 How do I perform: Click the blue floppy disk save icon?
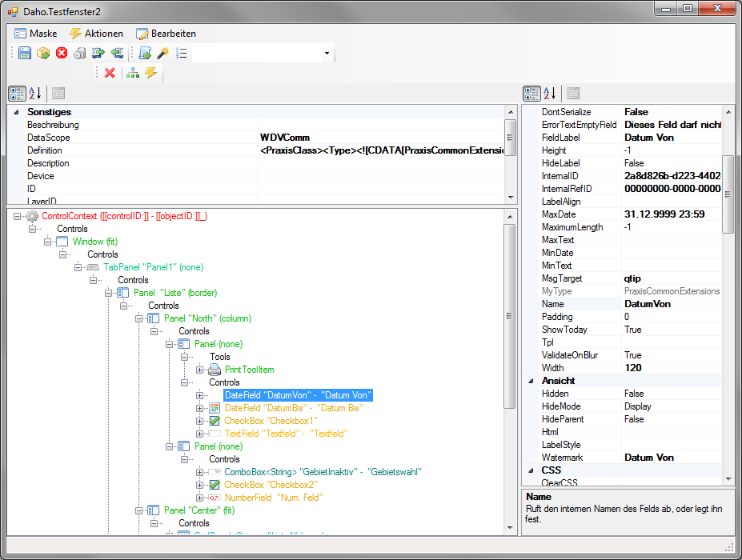pyautogui.click(x=25, y=54)
